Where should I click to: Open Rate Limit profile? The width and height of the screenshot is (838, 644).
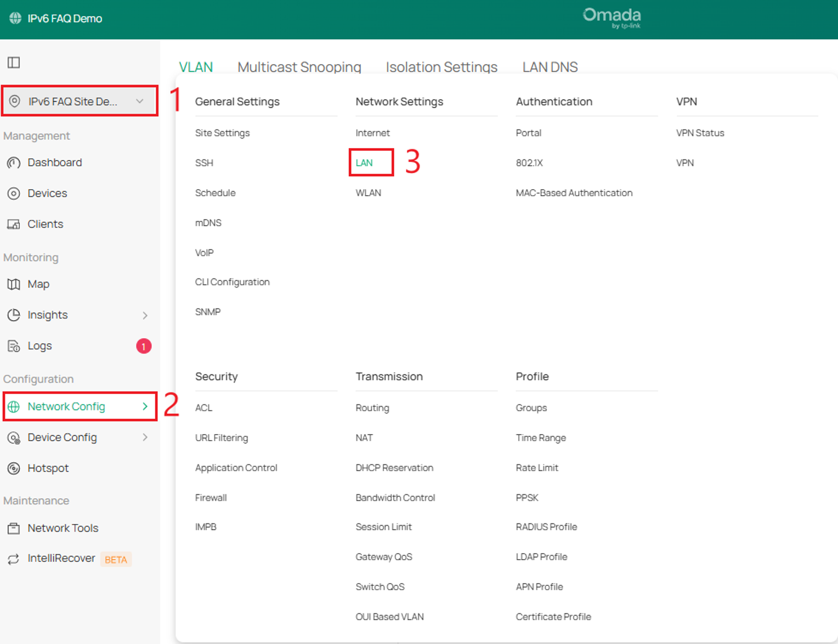click(x=537, y=468)
